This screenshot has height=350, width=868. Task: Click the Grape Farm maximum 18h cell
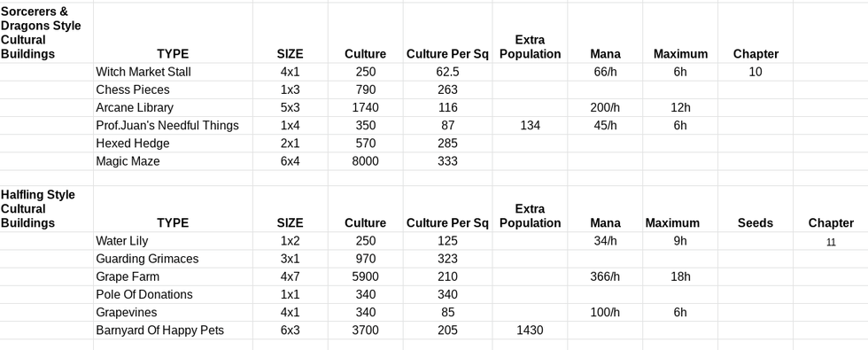pyautogui.click(x=680, y=276)
